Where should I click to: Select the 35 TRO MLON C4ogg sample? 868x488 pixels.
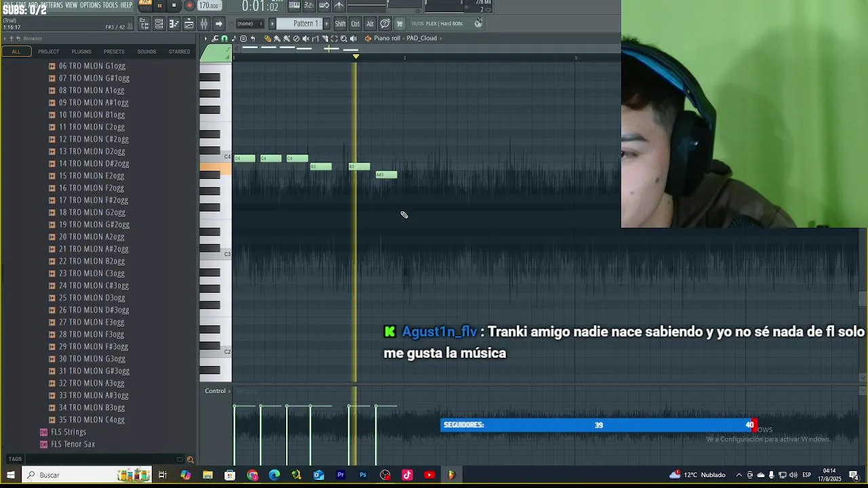click(92, 420)
